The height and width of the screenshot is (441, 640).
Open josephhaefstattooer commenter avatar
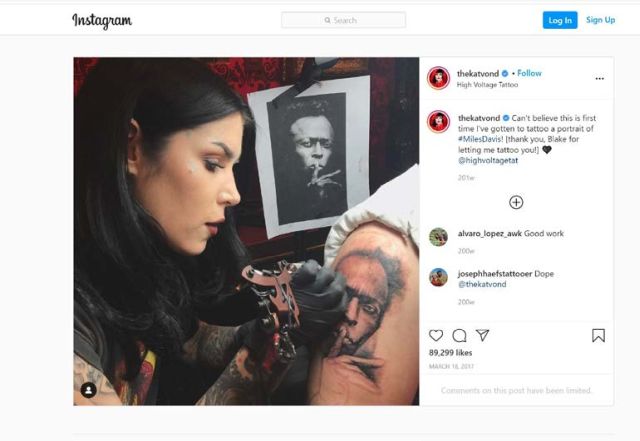pos(438,277)
